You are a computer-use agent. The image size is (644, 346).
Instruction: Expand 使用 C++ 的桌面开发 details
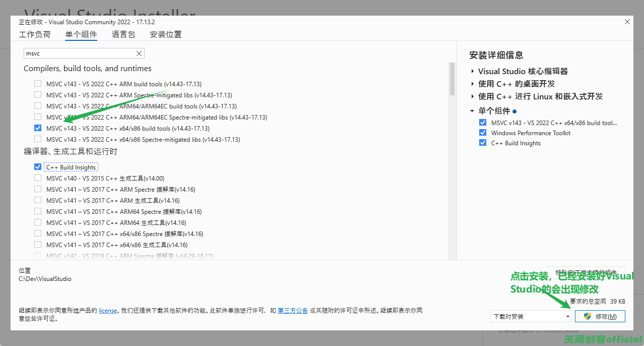point(473,84)
